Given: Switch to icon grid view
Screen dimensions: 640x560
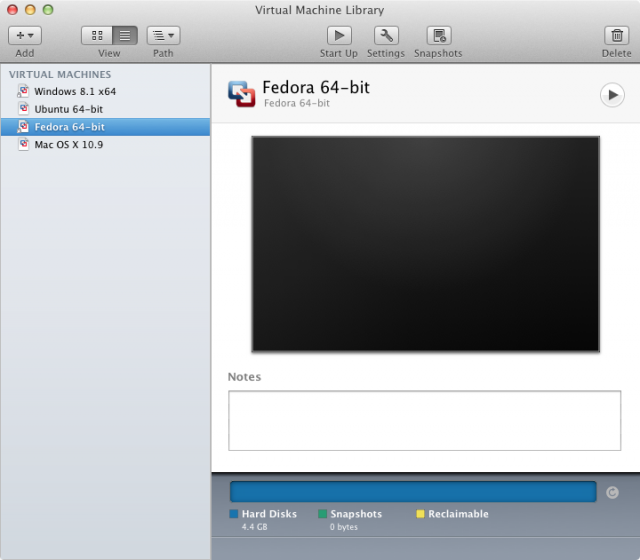Looking at the screenshot, I should (97, 36).
